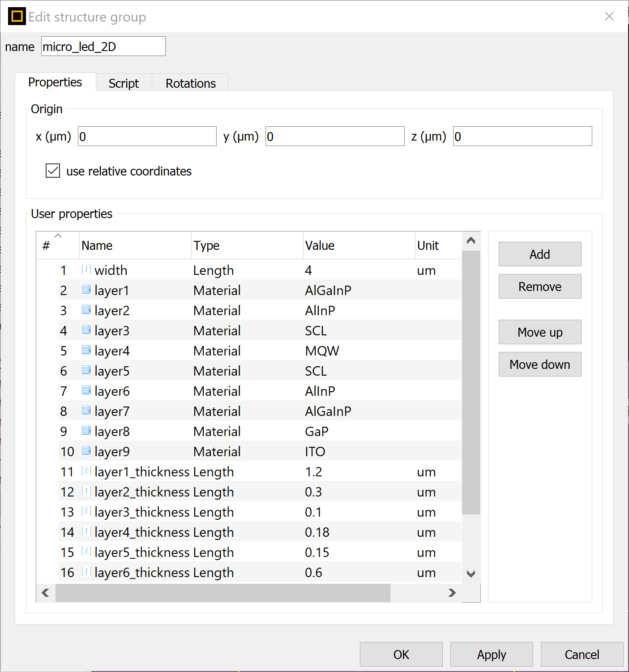Switch to the Script tab
Viewport: 629px width, 672px height.
coord(124,83)
